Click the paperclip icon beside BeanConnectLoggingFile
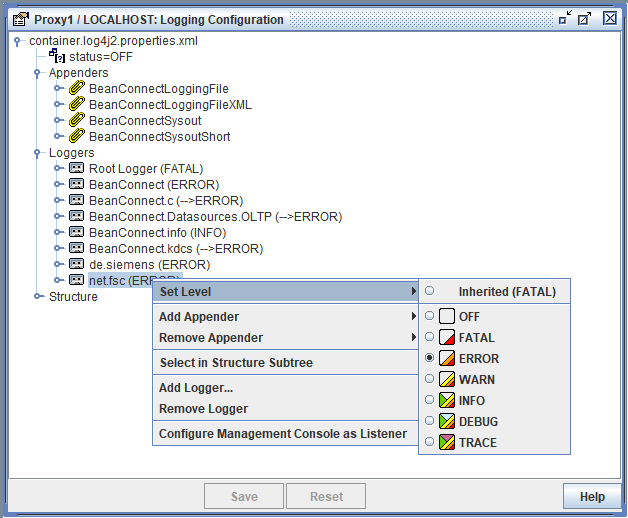 click(77, 89)
